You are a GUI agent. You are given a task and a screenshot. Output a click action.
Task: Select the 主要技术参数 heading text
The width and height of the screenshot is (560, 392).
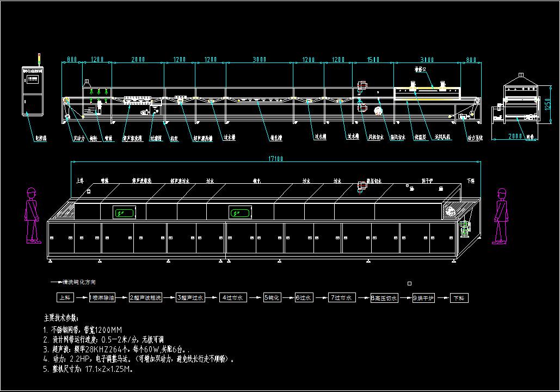[61, 318]
